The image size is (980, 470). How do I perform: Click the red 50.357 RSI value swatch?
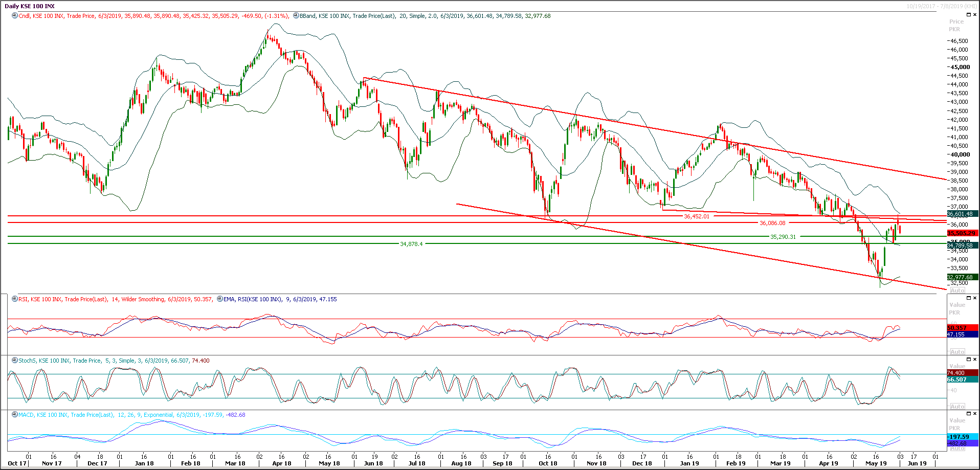962,327
